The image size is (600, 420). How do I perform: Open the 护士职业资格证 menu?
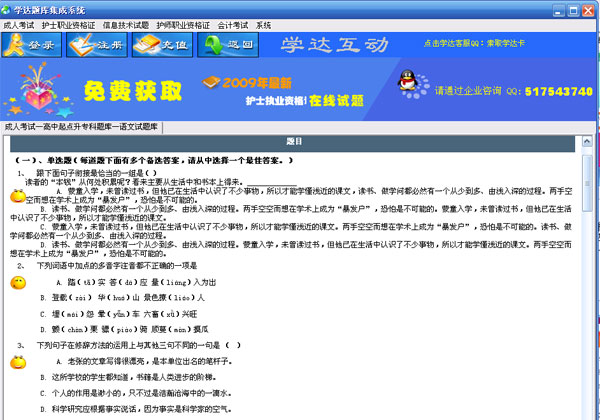click(68, 25)
